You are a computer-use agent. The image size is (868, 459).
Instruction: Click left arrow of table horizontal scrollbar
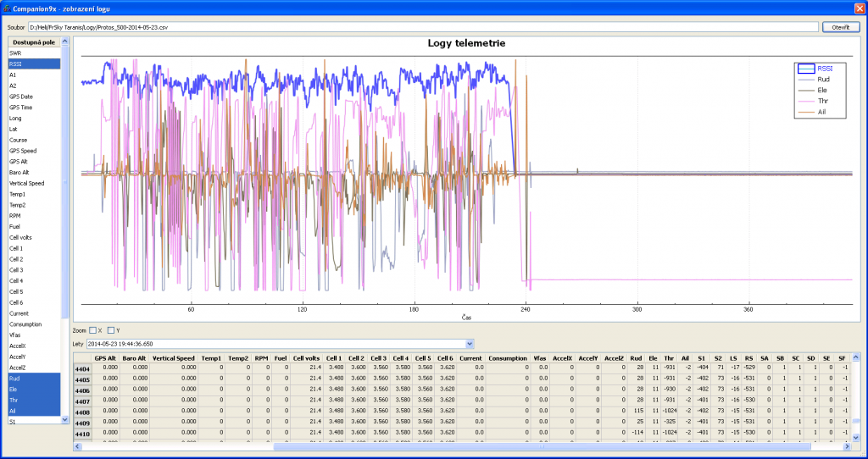coord(78,445)
